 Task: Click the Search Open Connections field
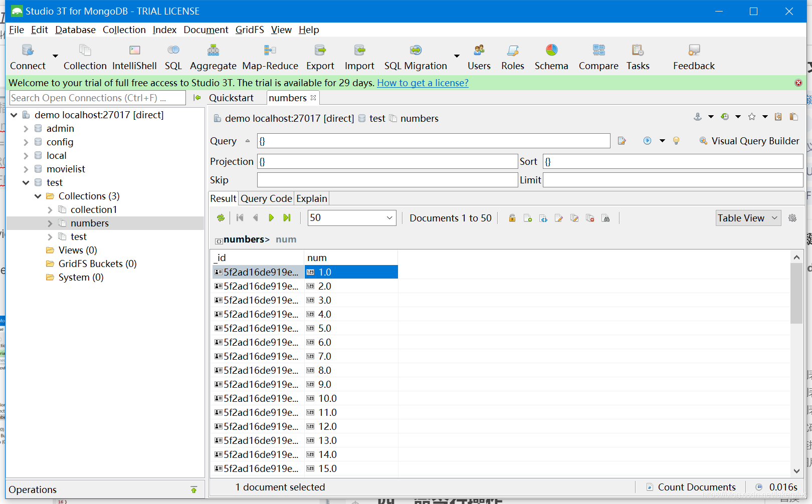tap(98, 98)
